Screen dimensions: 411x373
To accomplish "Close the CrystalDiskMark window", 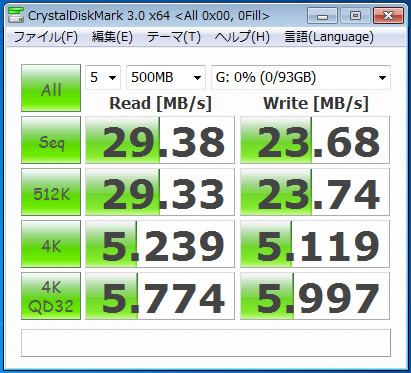I will [x=388, y=16].
